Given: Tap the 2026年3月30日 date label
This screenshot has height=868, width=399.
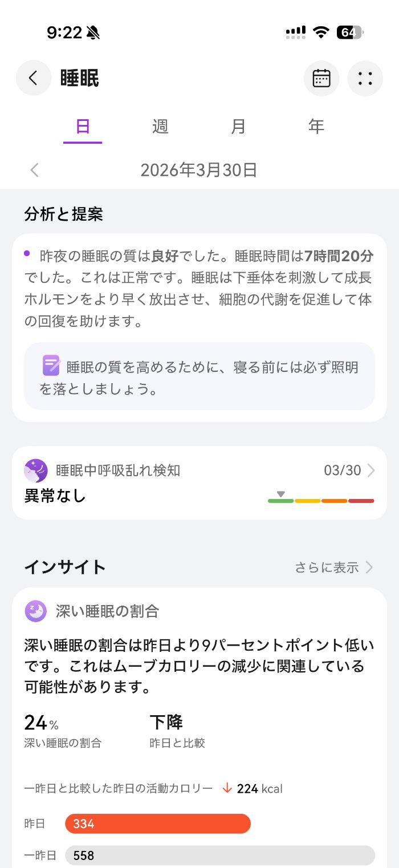Looking at the screenshot, I should [199, 170].
